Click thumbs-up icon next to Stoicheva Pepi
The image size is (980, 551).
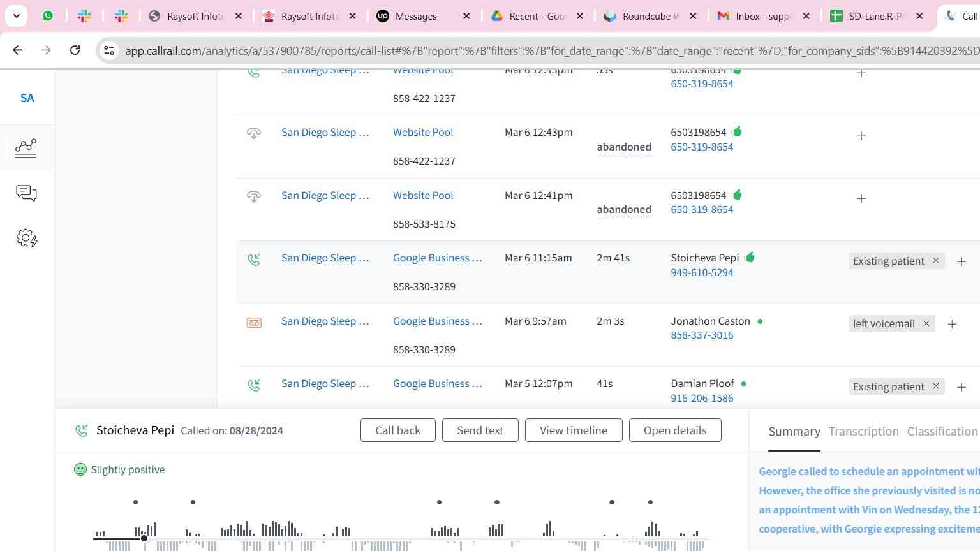(750, 257)
